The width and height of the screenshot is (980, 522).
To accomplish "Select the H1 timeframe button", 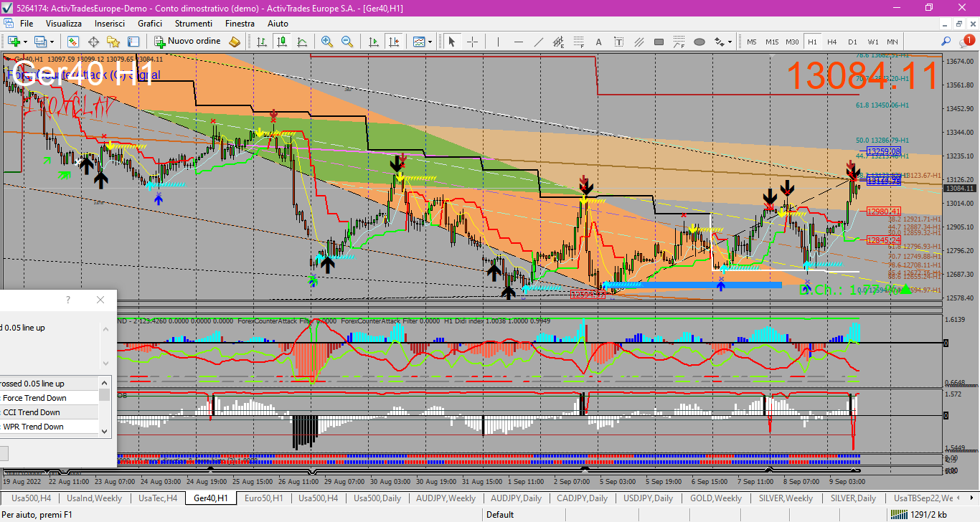I will pyautogui.click(x=812, y=42).
